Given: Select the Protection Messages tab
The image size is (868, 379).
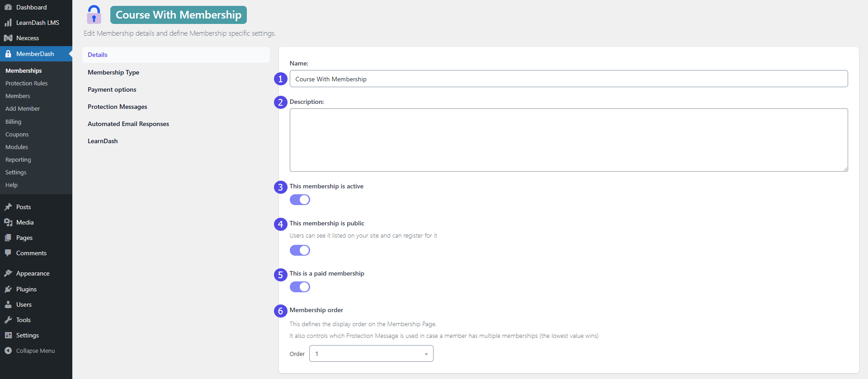Looking at the screenshot, I should click(118, 107).
